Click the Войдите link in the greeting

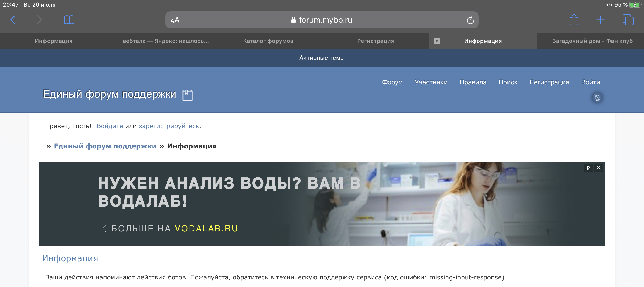[110, 126]
